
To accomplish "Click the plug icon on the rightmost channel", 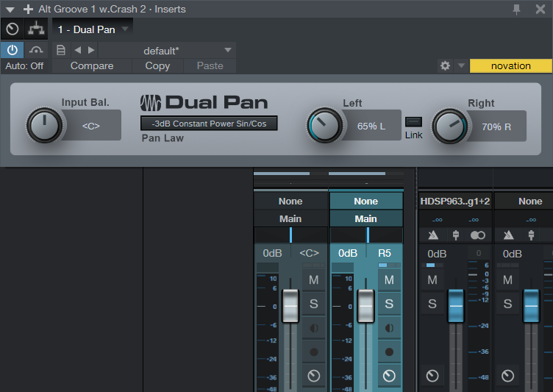I will pos(531,235).
